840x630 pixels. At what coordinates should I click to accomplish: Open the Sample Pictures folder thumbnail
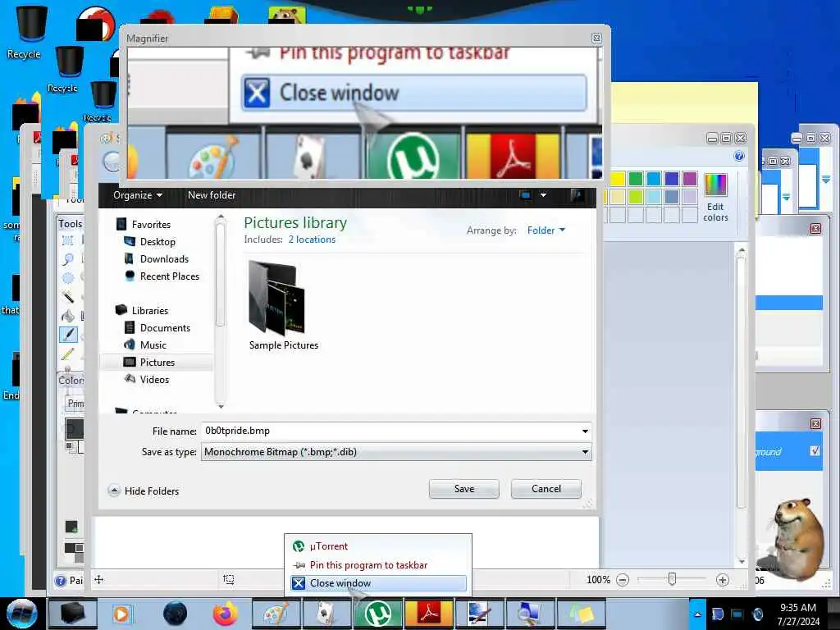click(283, 305)
